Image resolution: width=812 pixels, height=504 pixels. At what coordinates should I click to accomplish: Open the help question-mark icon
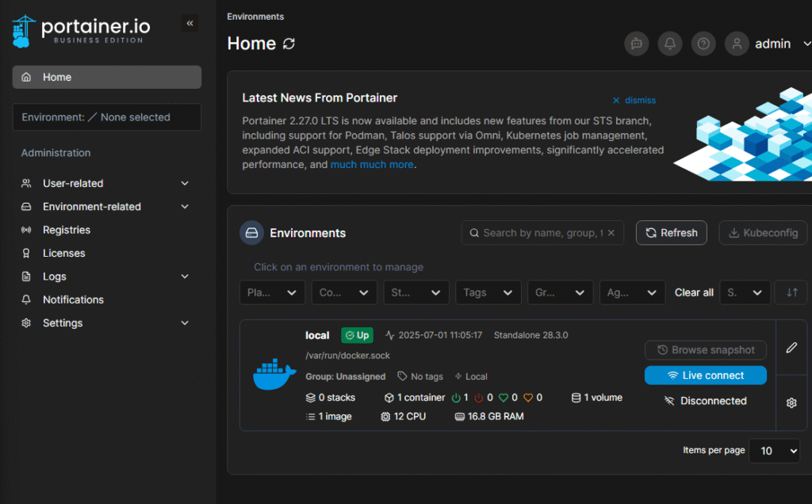pyautogui.click(x=703, y=44)
